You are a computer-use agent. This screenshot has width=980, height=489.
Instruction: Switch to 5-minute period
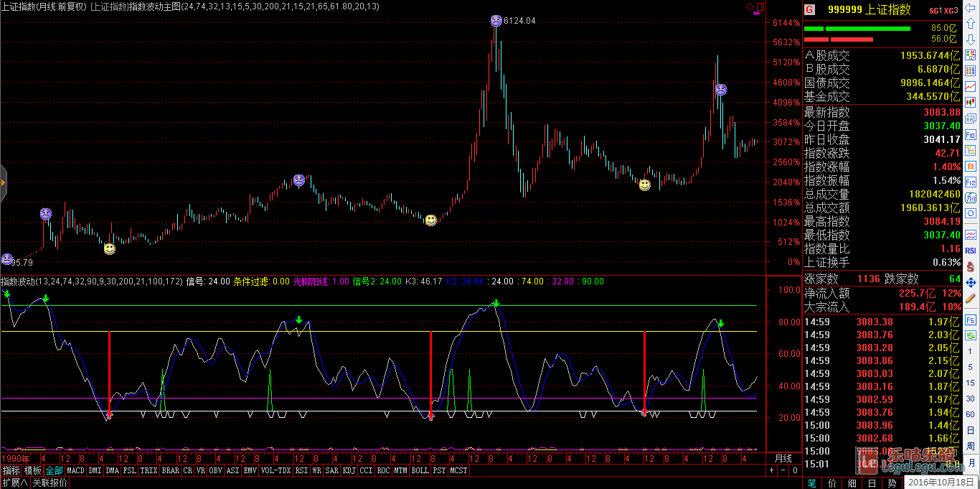(970, 367)
